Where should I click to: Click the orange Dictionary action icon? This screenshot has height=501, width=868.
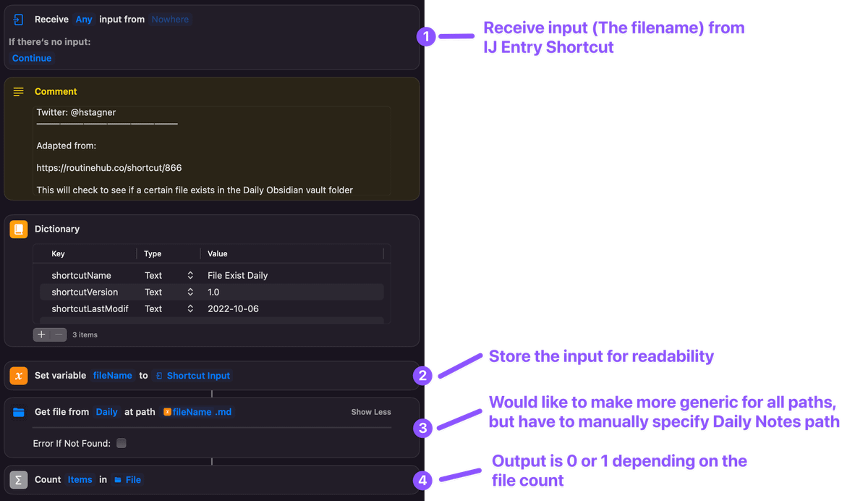click(x=19, y=229)
